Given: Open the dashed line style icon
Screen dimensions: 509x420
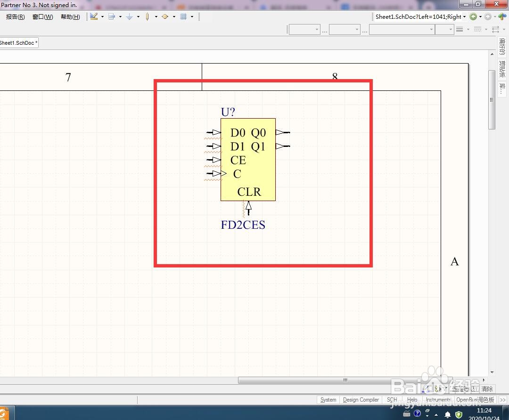Looking at the screenshot, I should (477, 30).
